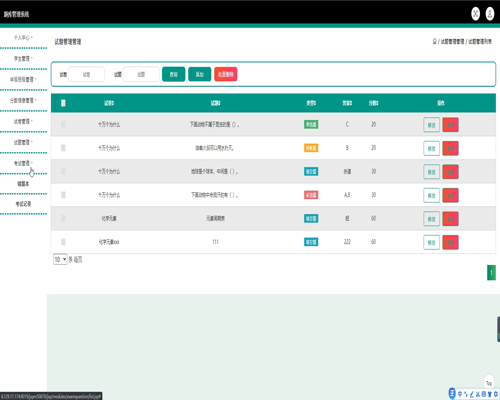The image size is (500, 400).
Task: Open the 10 per page dropdown
Action: (x=60, y=259)
